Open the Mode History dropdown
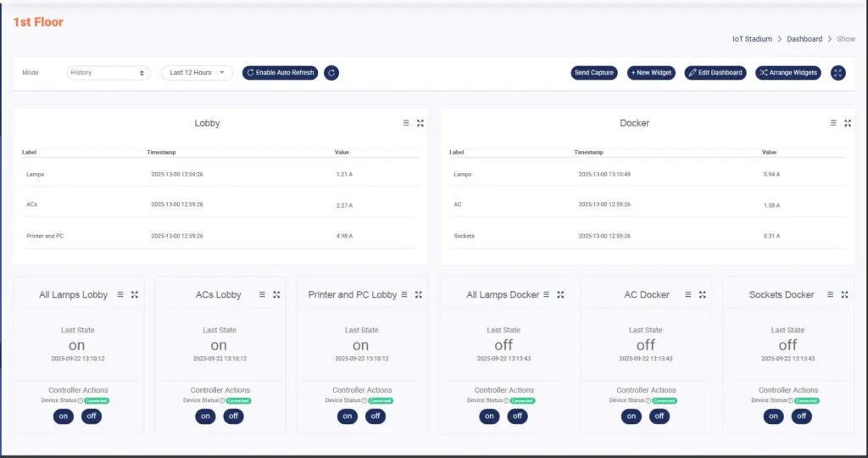 [x=108, y=73]
